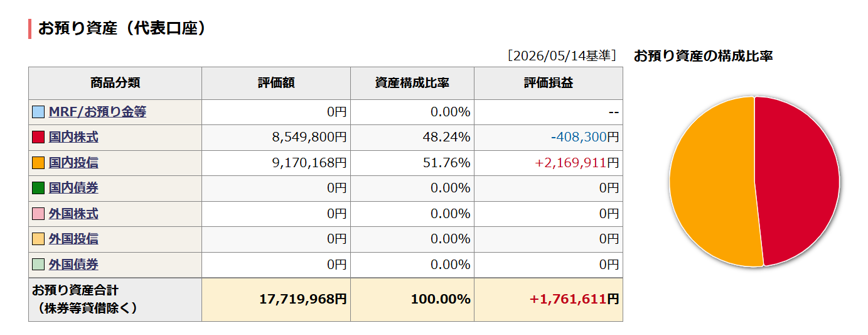Click the red 国内株式 color square

[38, 138]
